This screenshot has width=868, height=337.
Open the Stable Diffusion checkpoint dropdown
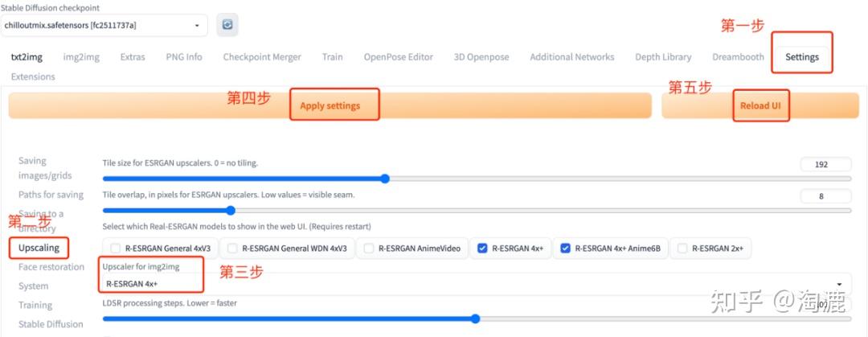pos(104,26)
